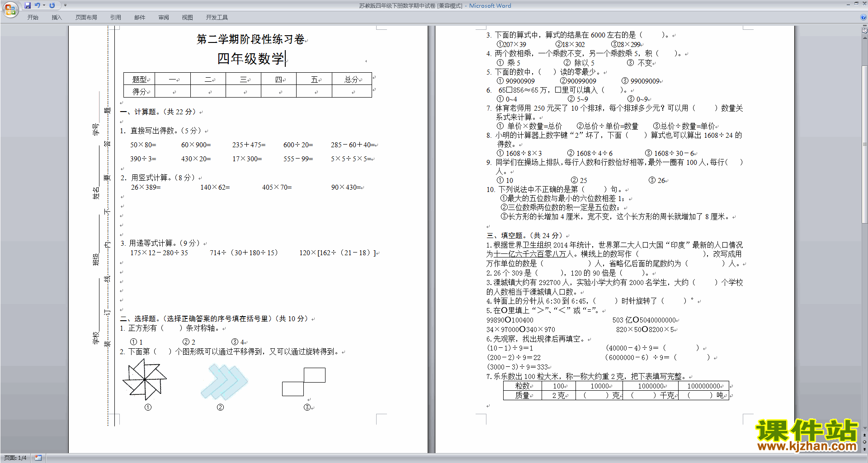
Task: Toggle the ruler icon above vertical scrollbar
Action: (865, 31)
